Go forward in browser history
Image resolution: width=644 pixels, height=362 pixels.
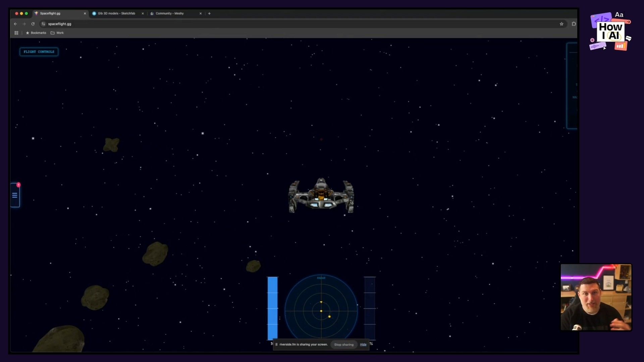tap(24, 24)
